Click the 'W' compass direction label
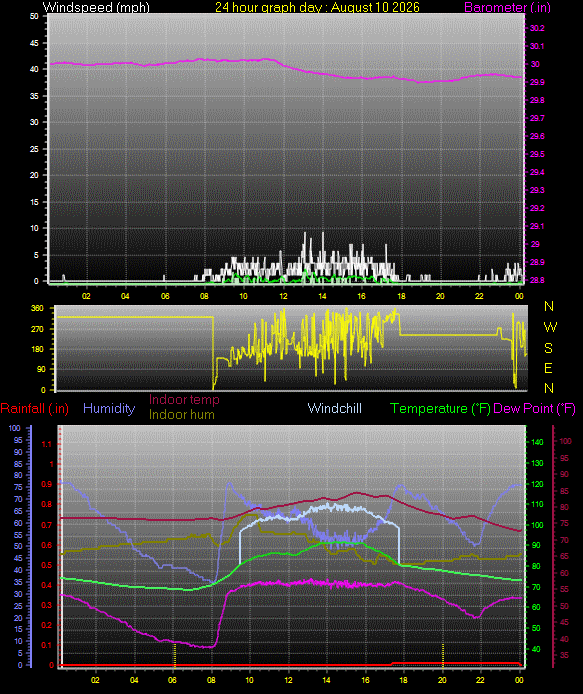The width and height of the screenshot is (583, 694). pos(550,327)
